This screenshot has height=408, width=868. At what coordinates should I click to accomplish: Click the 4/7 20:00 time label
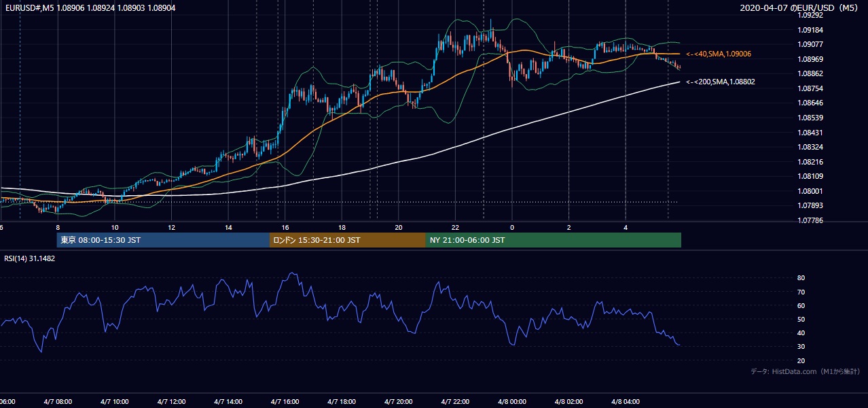399,401
